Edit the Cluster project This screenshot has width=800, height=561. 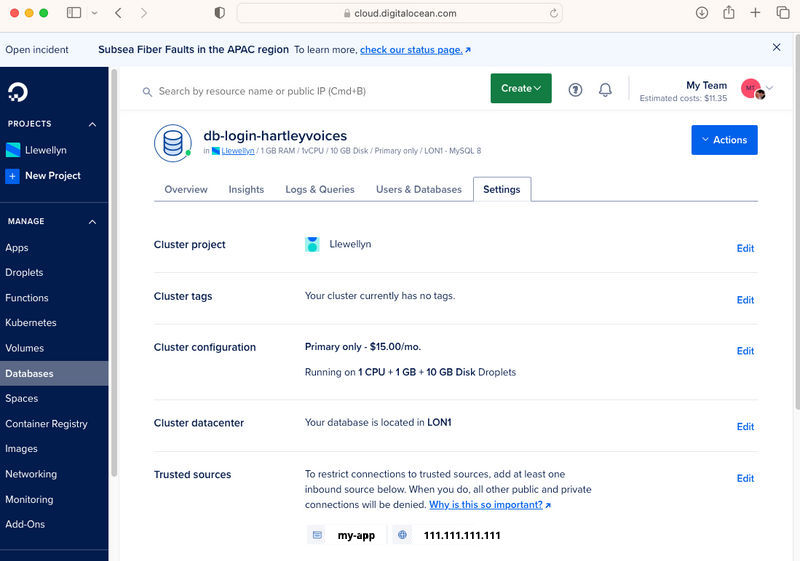coord(745,248)
